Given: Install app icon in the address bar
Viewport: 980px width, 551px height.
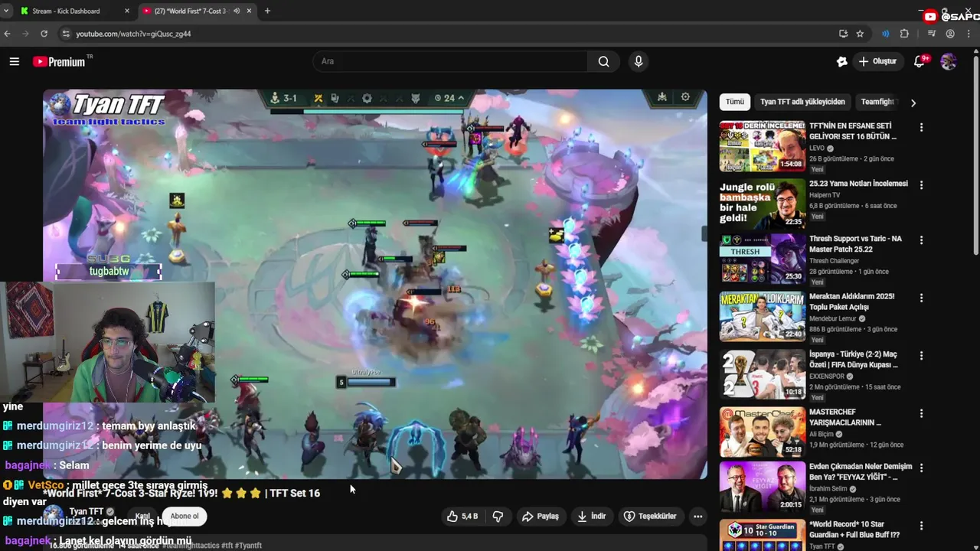Looking at the screenshot, I should pos(843,34).
